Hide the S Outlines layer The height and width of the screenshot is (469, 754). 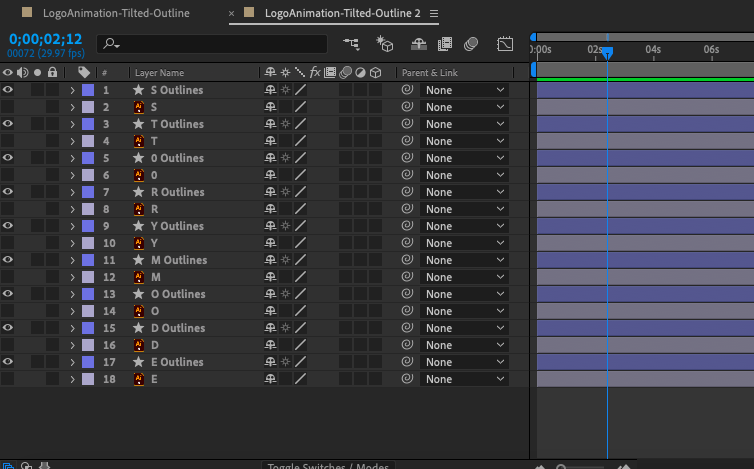click(8, 90)
